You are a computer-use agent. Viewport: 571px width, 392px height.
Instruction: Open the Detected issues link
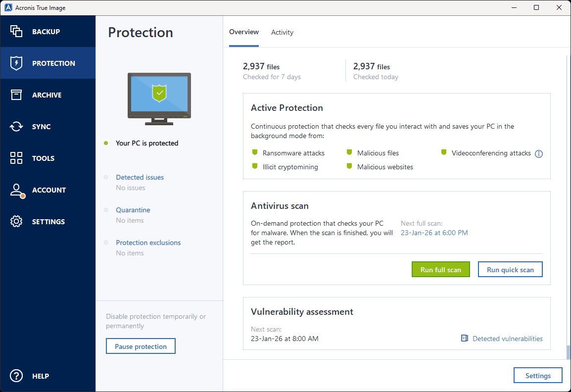140,177
